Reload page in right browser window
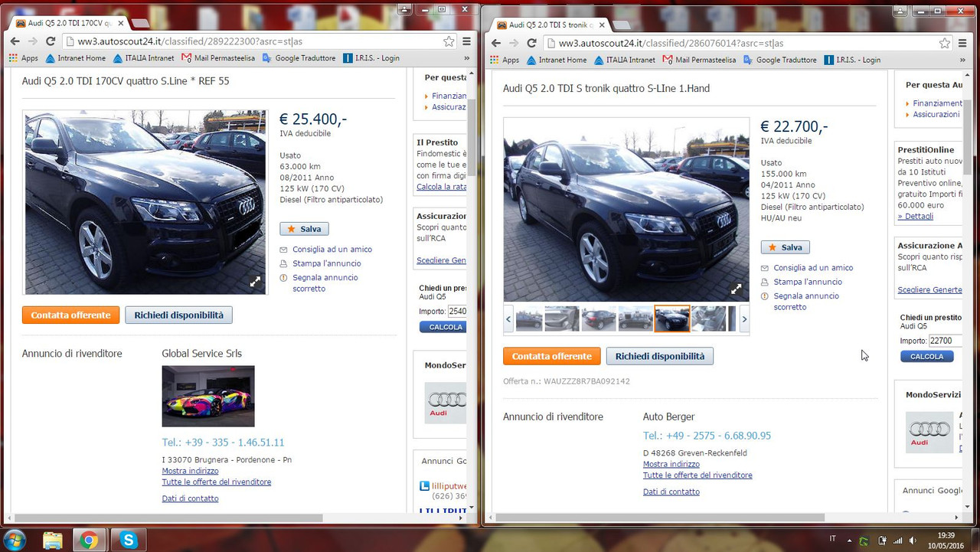This screenshot has width=980, height=552. 531,43
